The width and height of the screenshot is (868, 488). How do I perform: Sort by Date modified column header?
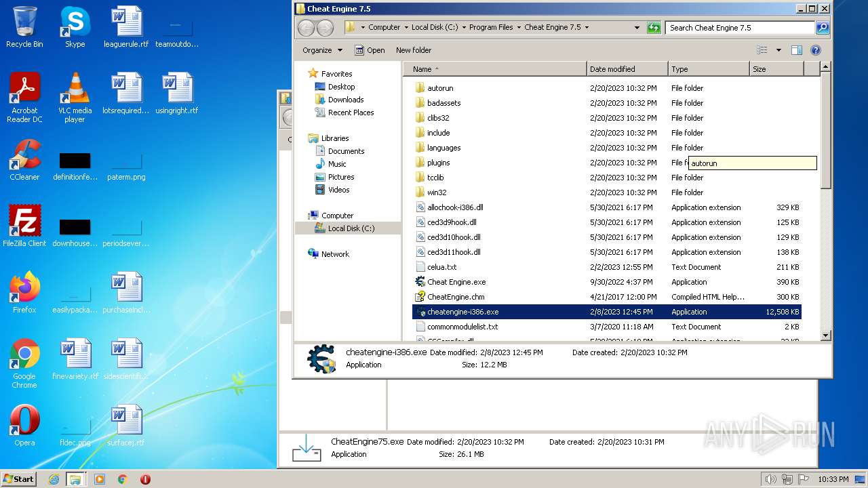point(627,69)
